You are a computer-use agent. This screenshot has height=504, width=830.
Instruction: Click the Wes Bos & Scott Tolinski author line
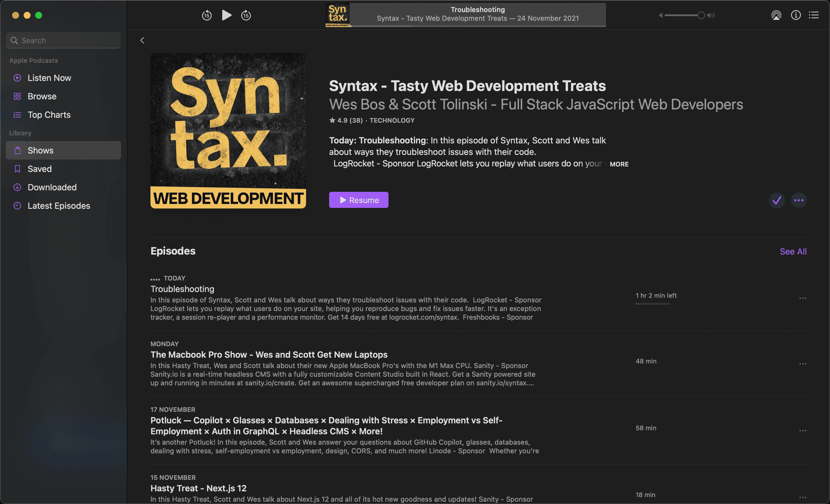click(x=536, y=104)
